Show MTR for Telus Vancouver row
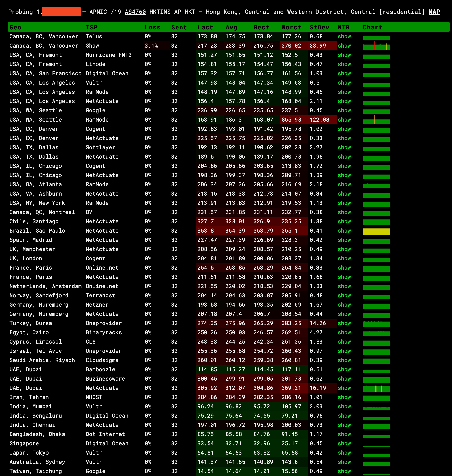The height and width of the screenshot is (476, 452). [344, 36]
